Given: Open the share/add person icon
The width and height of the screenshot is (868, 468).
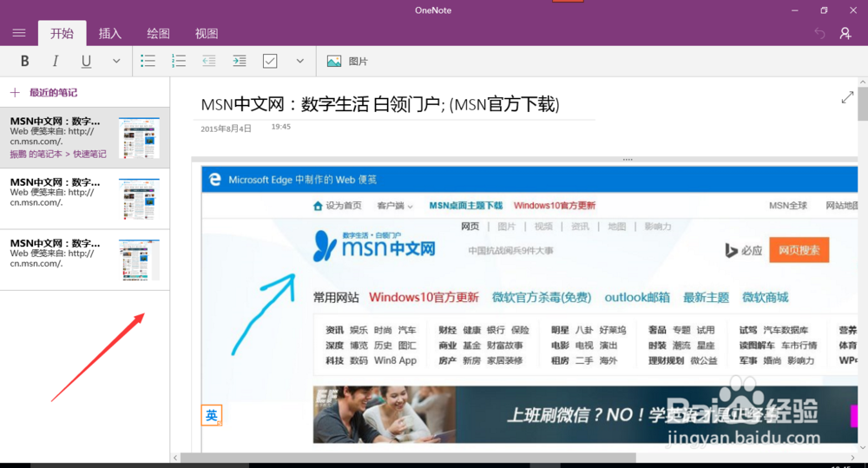Looking at the screenshot, I should [845, 33].
